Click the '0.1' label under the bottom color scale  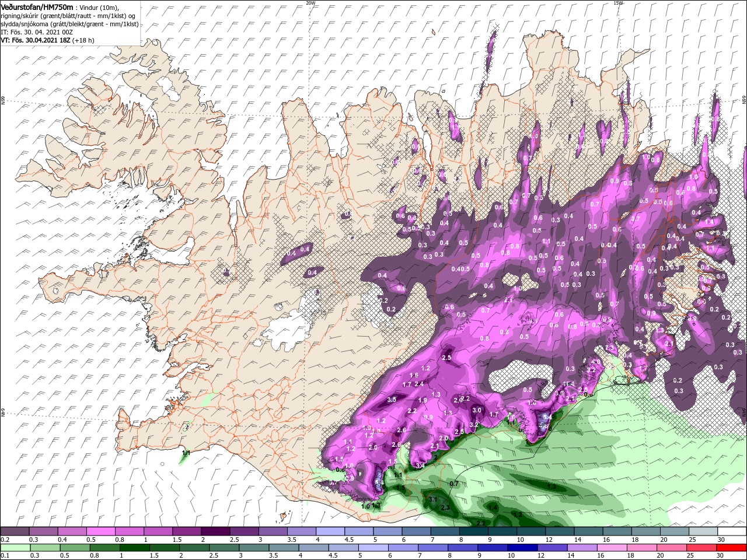[5, 555]
